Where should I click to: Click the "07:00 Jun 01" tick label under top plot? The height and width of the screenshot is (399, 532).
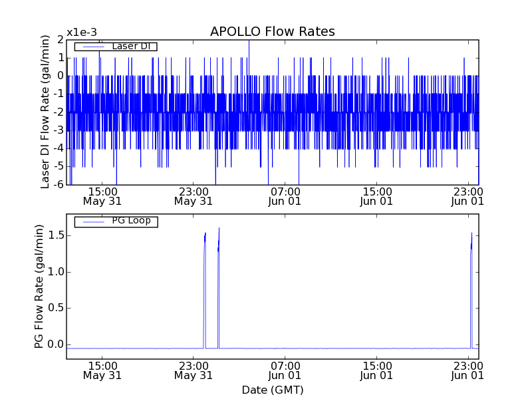click(285, 196)
